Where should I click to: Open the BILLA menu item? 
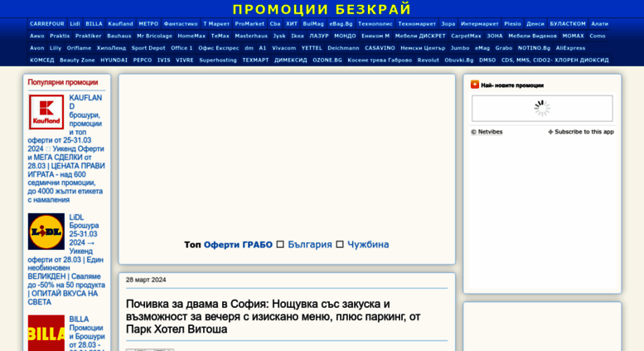pos(94,24)
